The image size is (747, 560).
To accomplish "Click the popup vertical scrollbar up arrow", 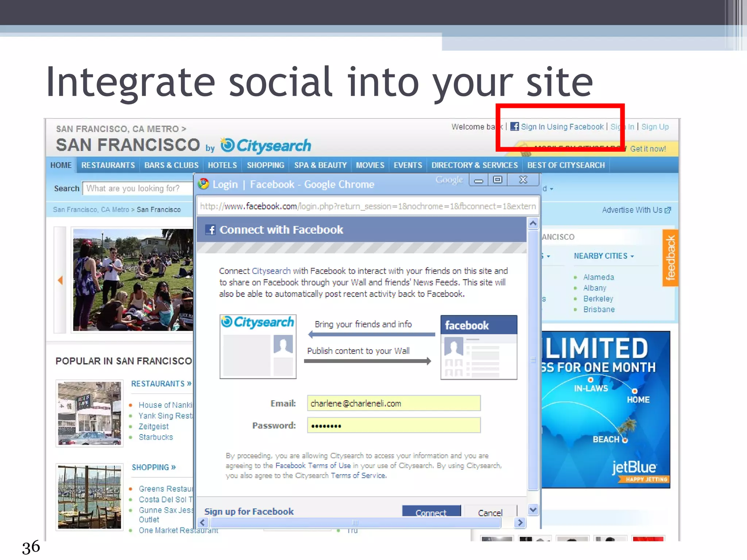I will 533,223.
